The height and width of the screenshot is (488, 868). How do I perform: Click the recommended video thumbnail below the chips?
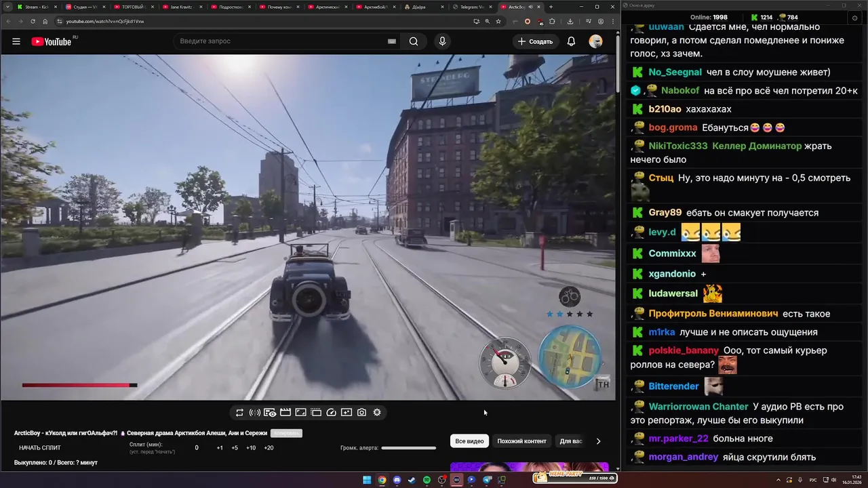530,467
